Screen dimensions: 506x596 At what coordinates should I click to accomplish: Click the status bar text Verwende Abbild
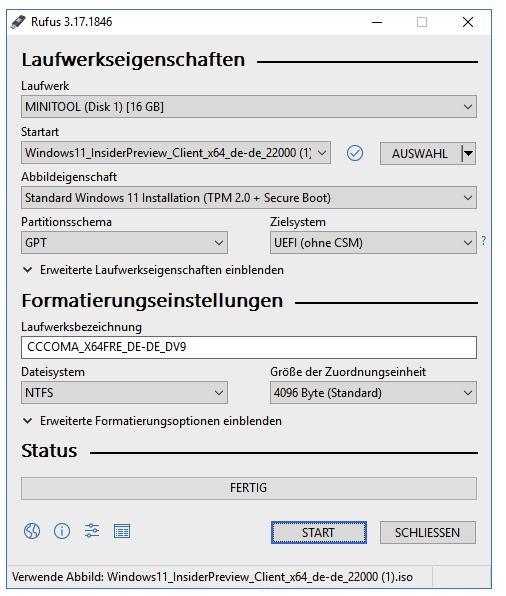(x=212, y=577)
